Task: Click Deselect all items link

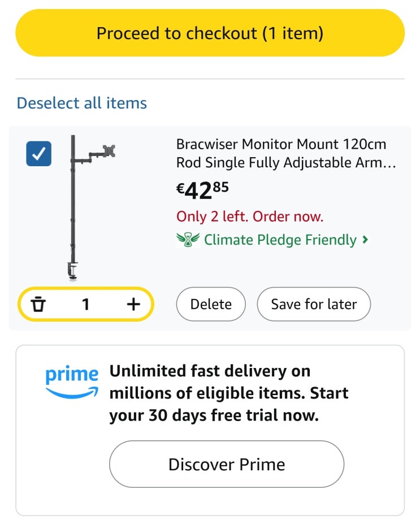Action: [82, 103]
